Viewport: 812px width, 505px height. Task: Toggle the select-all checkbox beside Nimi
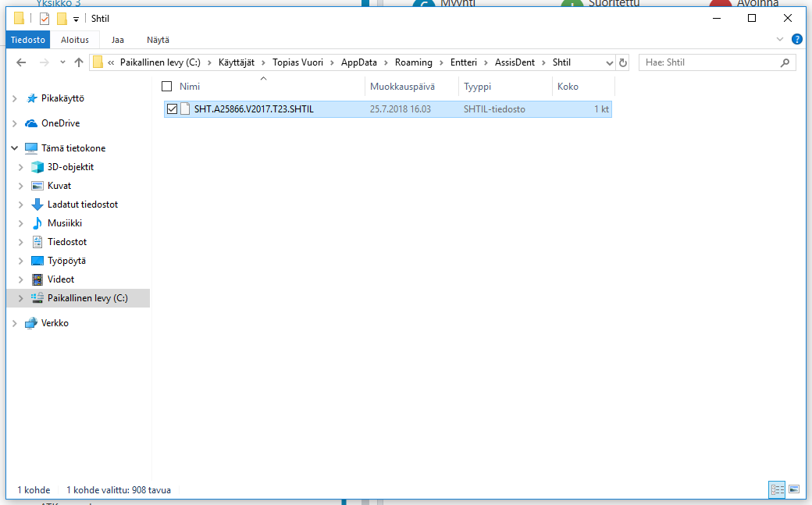click(x=167, y=87)
